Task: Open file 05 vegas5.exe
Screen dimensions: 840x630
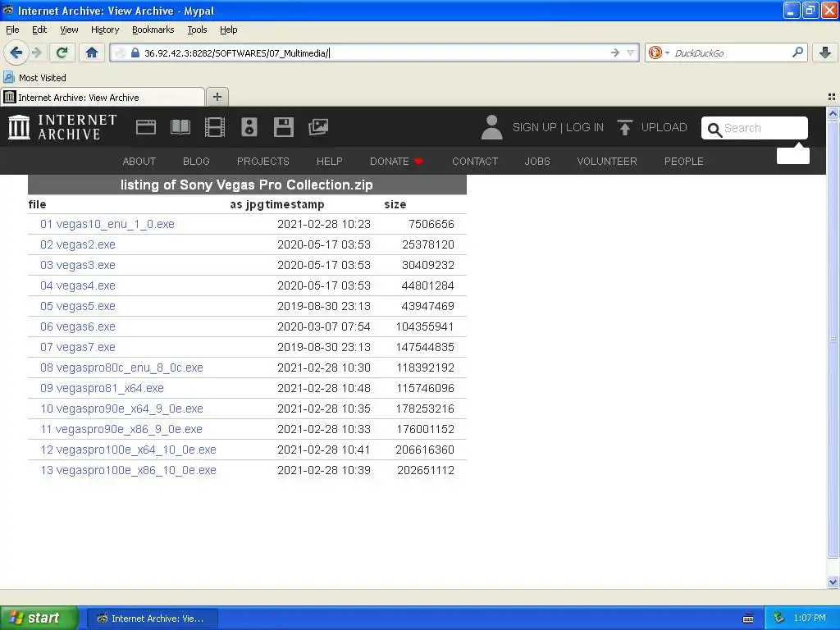Action: (x=78, y=306)
